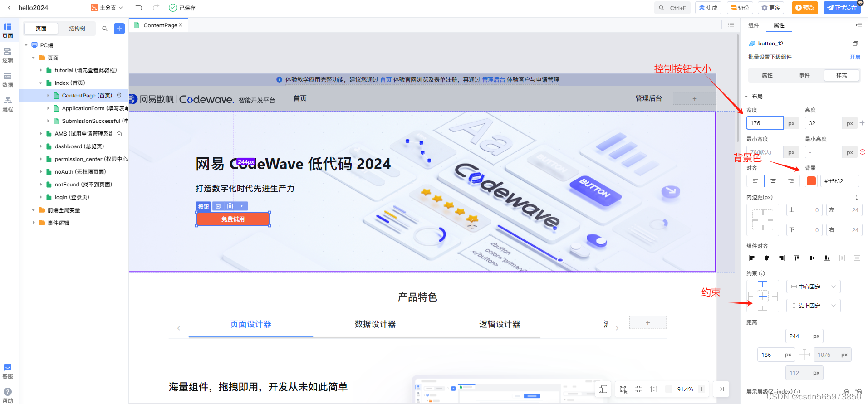868x404 pixels.
Task: Align components to the left edge
Action: click(x=752, y=258)
